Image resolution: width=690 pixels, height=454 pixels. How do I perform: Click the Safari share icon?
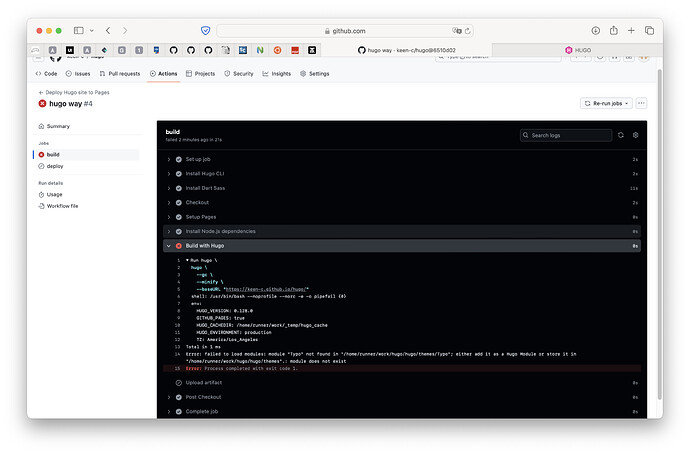tap(614, 30)
